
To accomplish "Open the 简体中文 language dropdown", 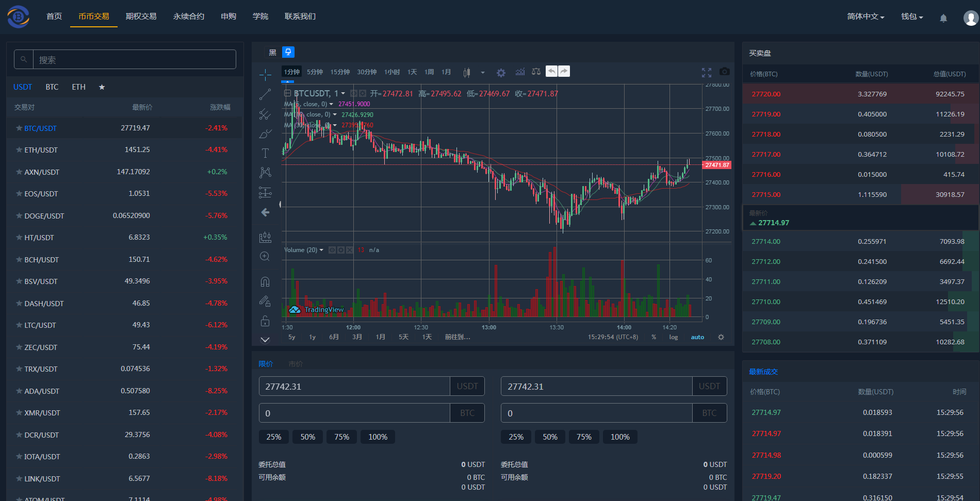I will (x=865, y=16).
